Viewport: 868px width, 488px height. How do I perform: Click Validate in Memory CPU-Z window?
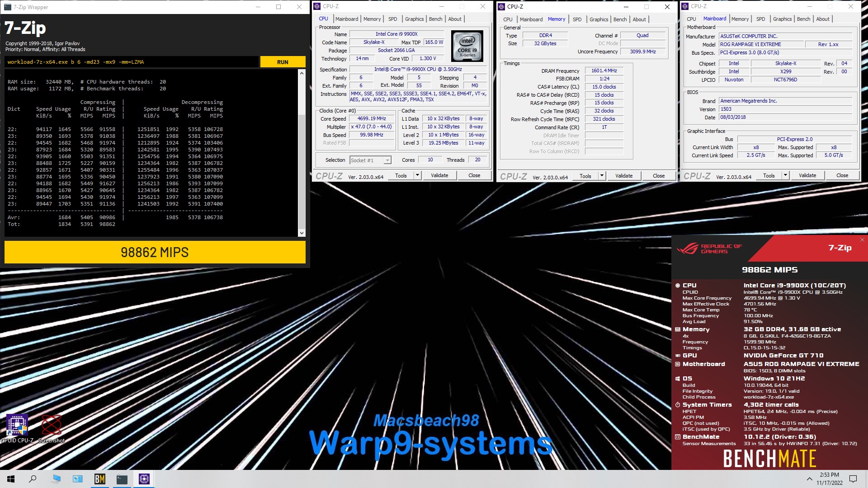pyautogui.click(x=624, y=176)
